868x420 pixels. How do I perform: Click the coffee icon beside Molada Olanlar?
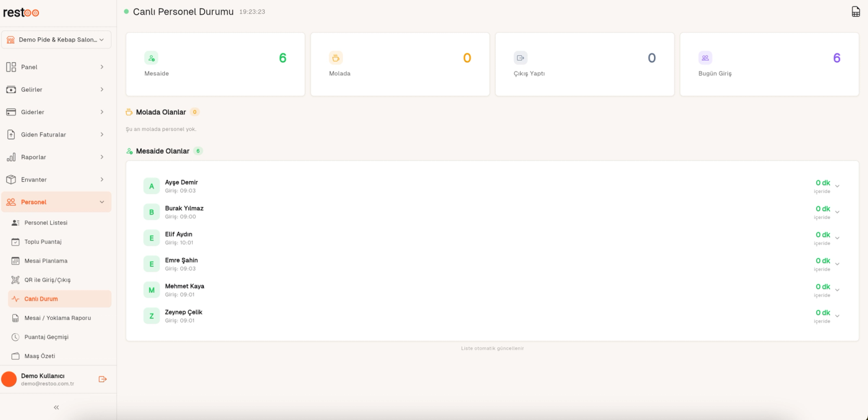pos(129,112)
